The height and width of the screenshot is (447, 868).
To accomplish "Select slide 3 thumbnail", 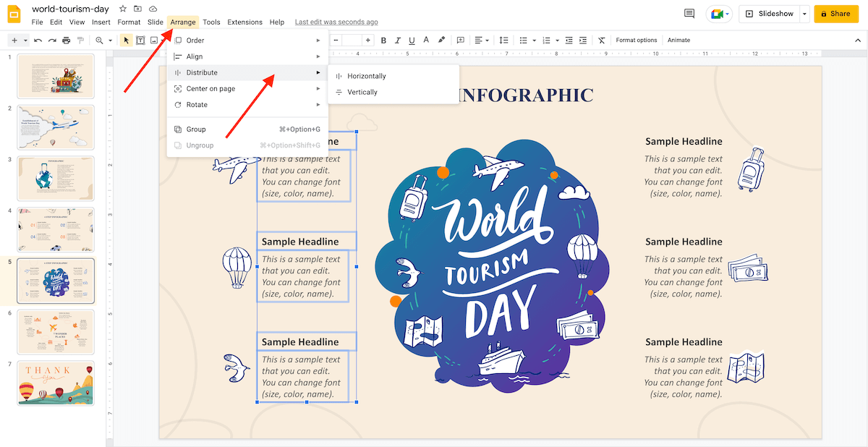I will coord(56,177).
